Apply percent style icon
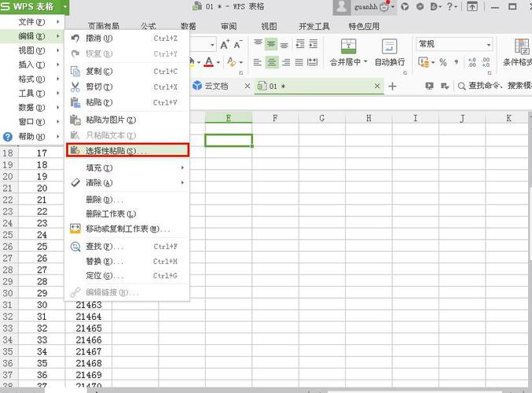 tap(442, 62)
